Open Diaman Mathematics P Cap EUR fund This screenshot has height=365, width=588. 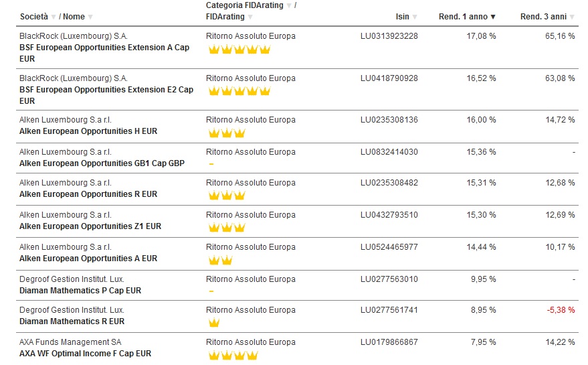80,291
